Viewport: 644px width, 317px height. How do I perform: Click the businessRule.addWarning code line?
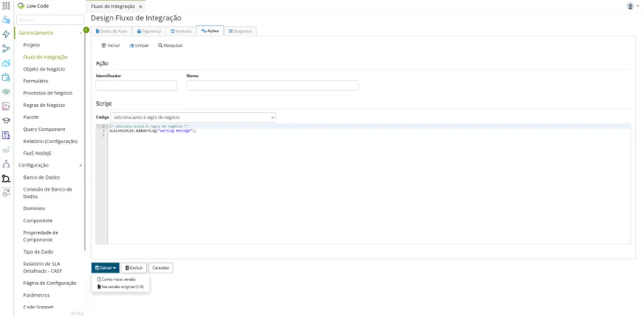[x=153, y=131]
